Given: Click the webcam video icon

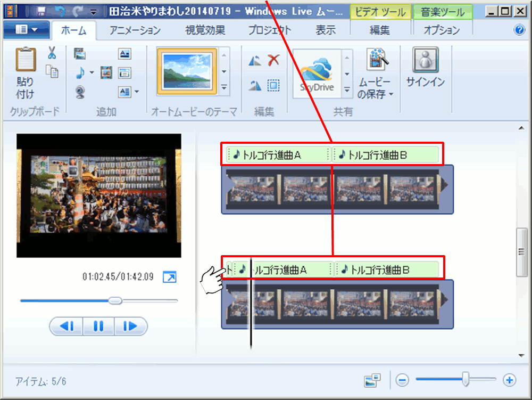Looking at the screenshot, I should tap(80, 92).
